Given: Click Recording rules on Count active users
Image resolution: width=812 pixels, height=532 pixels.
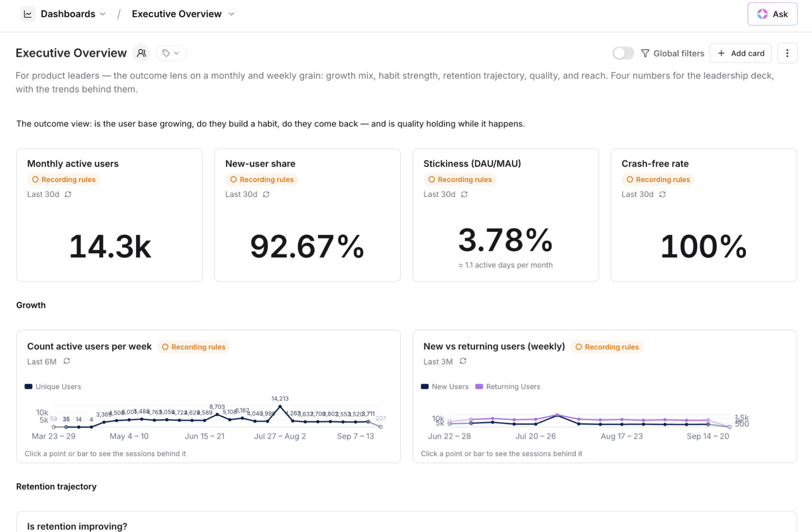Looking at the screenshot, I should tap(194, 347).
